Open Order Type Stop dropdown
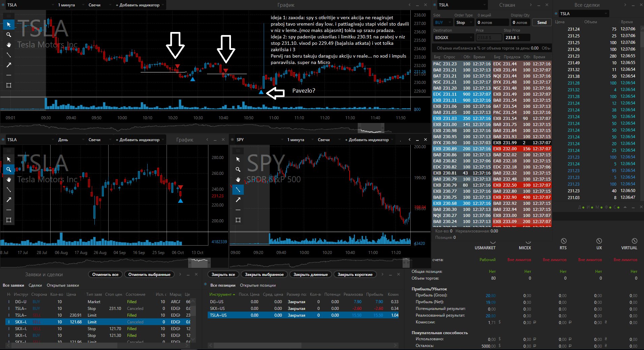The width and height of the screenshot is (644, 350). click(x=464, y=23)
